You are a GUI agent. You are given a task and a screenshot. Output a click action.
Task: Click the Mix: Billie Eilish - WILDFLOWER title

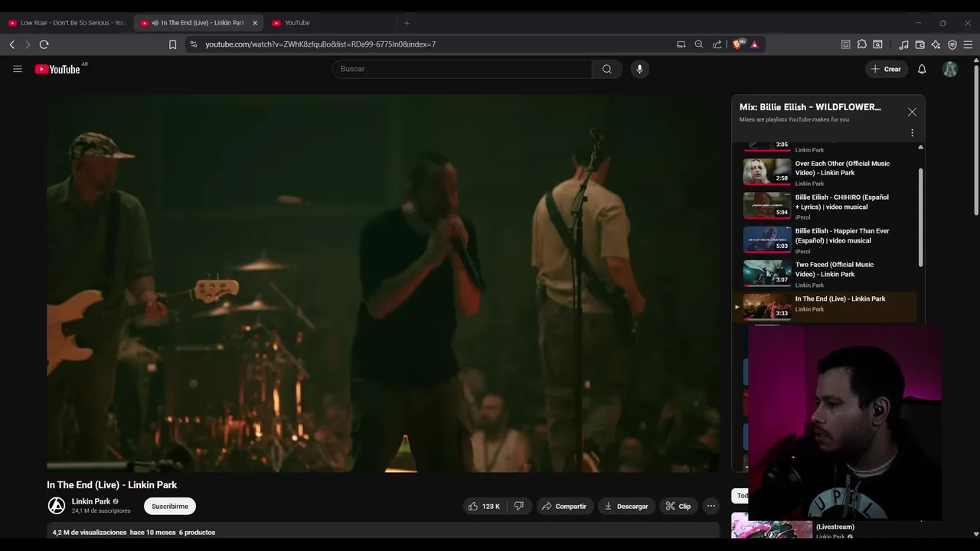click(810, 107)
